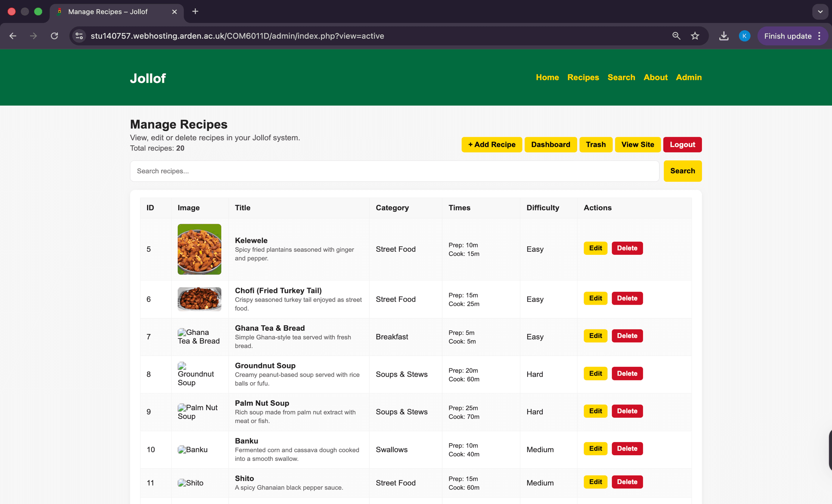This screenshot has width=832, height=504.
Task: Click the Manage Recipes heading
Action: pos(179,124)
